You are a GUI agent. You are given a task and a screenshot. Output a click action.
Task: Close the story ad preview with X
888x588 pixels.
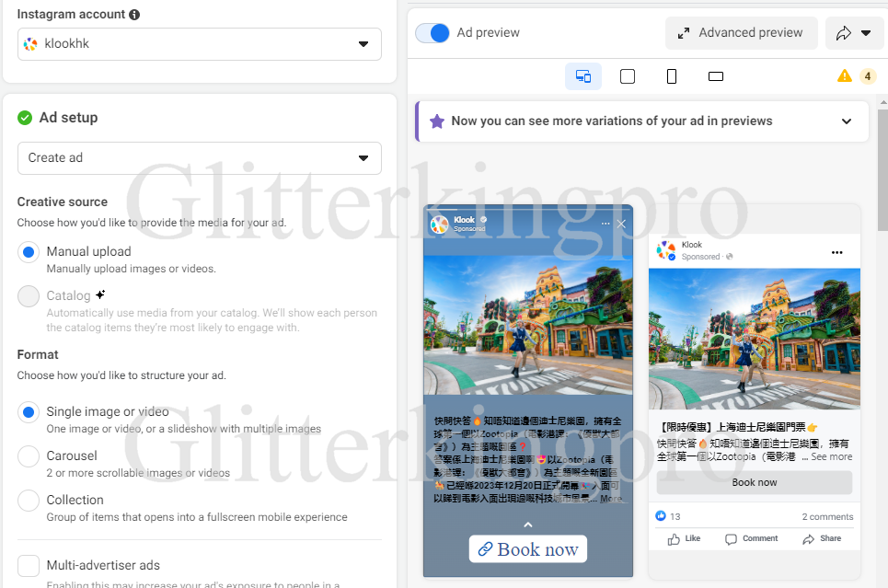click(621, 224)
